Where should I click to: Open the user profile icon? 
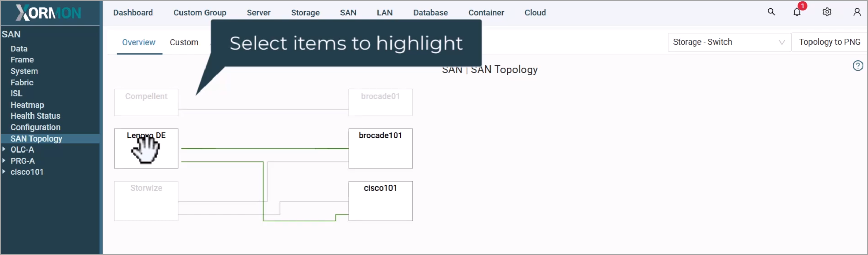pyautogui.click(x=857, y=12)
